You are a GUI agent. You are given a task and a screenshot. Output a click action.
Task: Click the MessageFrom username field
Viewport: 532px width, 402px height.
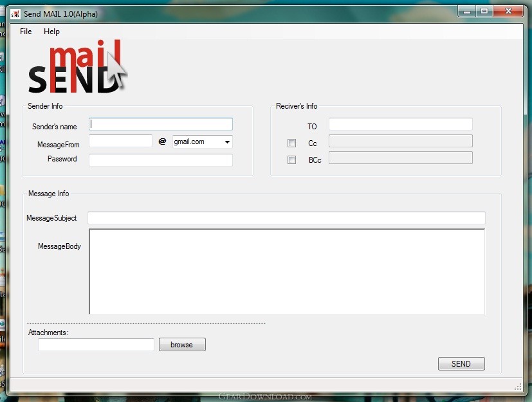tap(120, 141)
